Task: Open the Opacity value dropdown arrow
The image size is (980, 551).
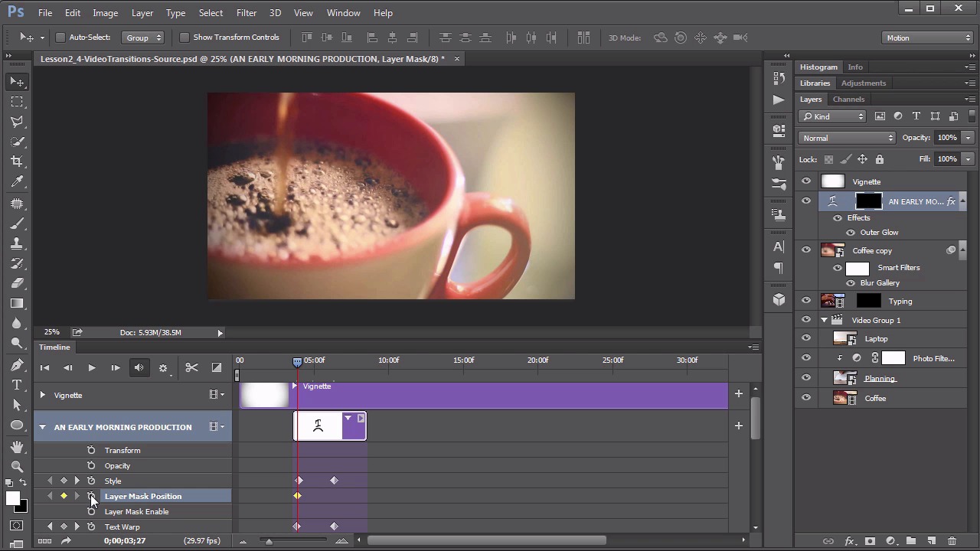Action: [x=968, y=138]
